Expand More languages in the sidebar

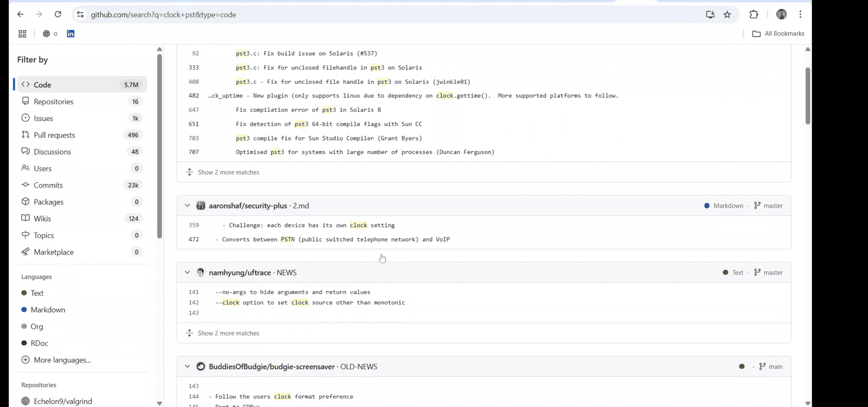click(62, 360)
